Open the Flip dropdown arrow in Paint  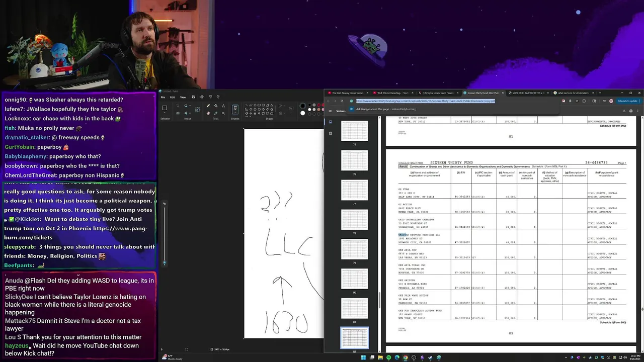click(x=190, y=113)
